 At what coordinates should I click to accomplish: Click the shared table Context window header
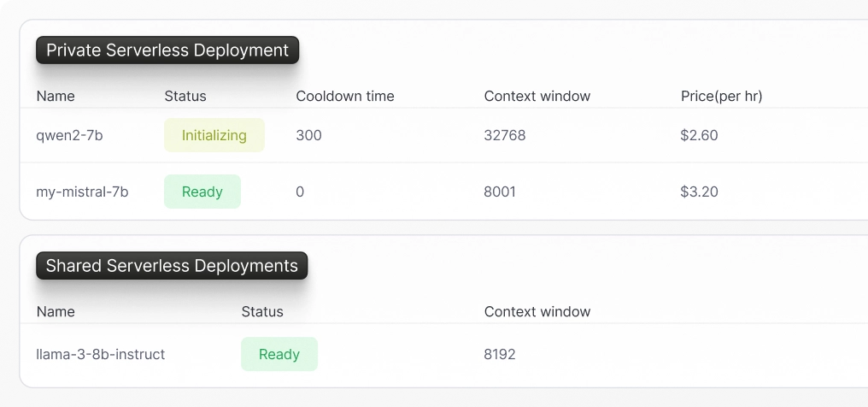click(537, 312)
